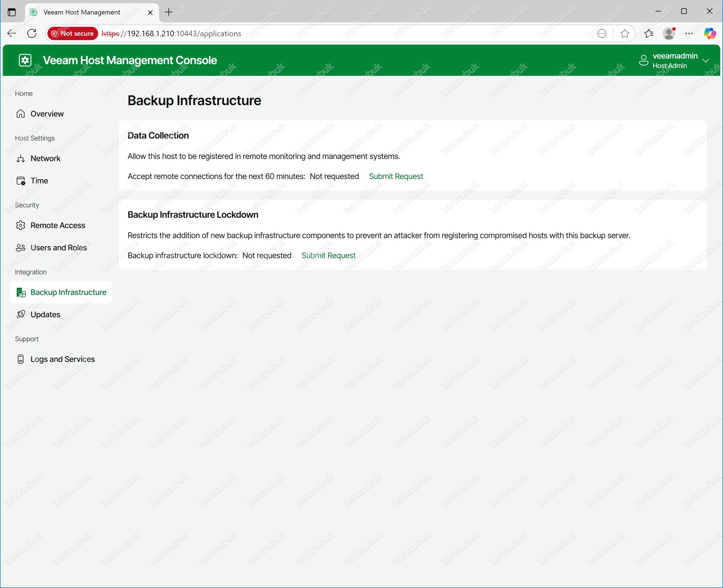The height and width of the screenshot is (588, 723).
Task: Click the Logs and Services document icon
Action: pyautogui.click(x=21, y=359)
